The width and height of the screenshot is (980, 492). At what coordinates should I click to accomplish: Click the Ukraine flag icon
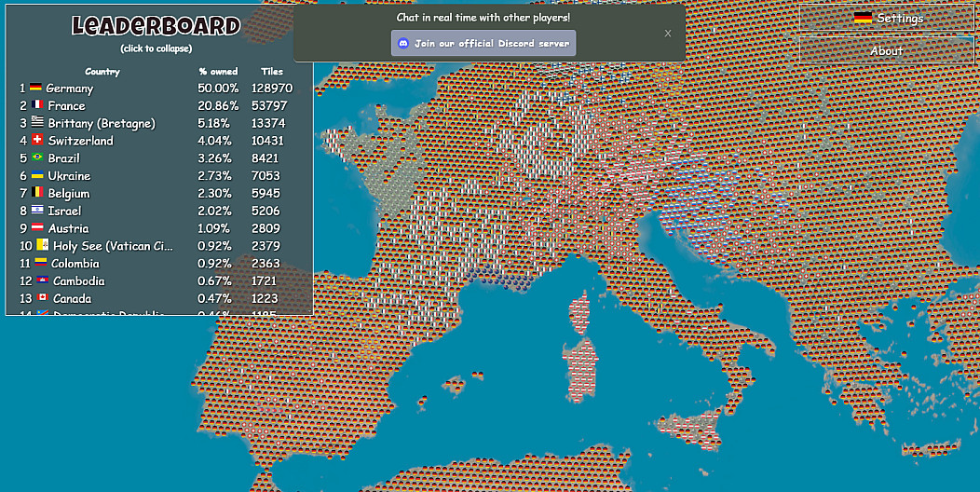pyautogui.click(x=37, y=176)
